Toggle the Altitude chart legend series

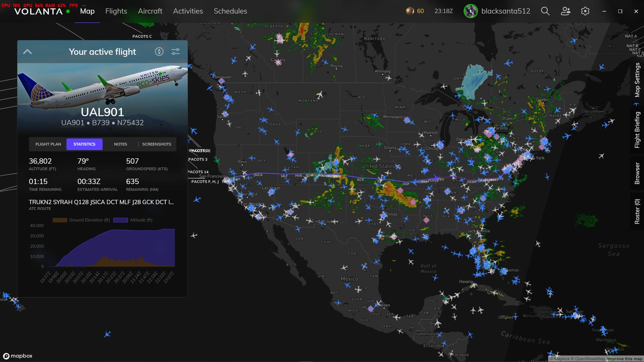pyautogui.click(x=133, y=220)
